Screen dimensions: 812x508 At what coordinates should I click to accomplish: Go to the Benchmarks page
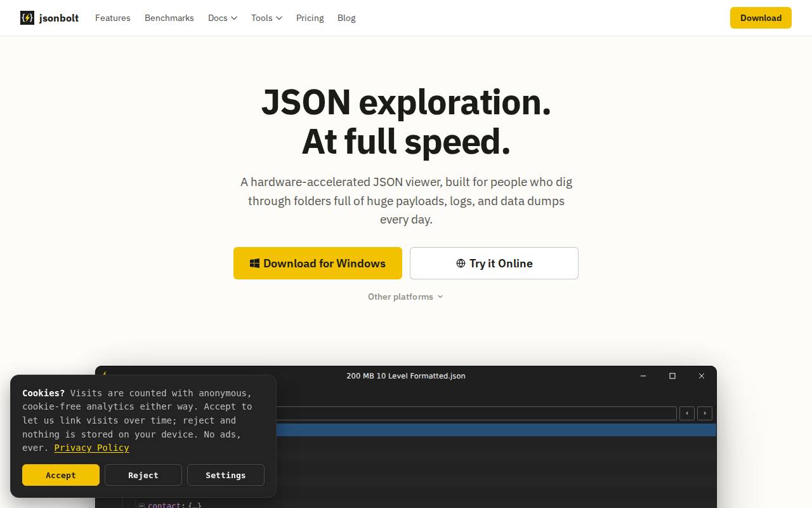click(x=169, y=18)
